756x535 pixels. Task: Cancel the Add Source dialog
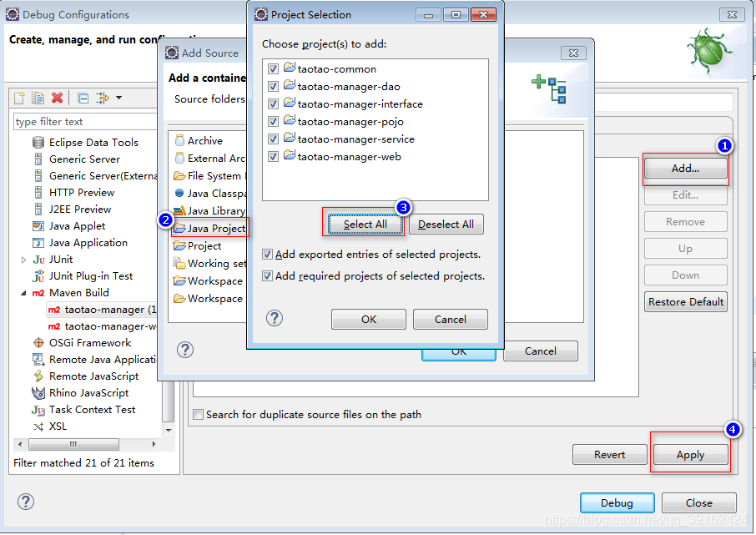tap(541, 351)
